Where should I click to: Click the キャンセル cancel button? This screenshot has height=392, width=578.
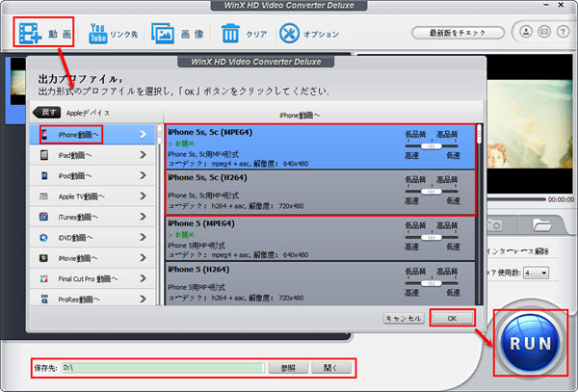tap(404, 318)
